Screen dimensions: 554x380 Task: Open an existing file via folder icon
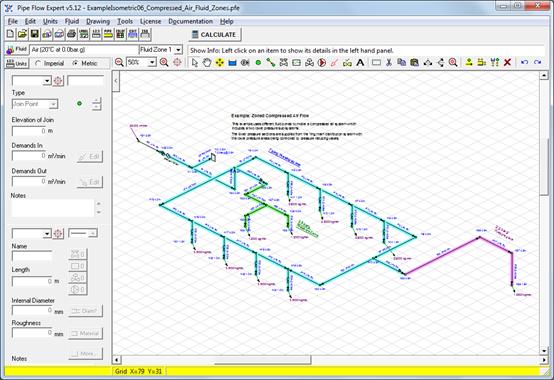click(x=22, y=34)
